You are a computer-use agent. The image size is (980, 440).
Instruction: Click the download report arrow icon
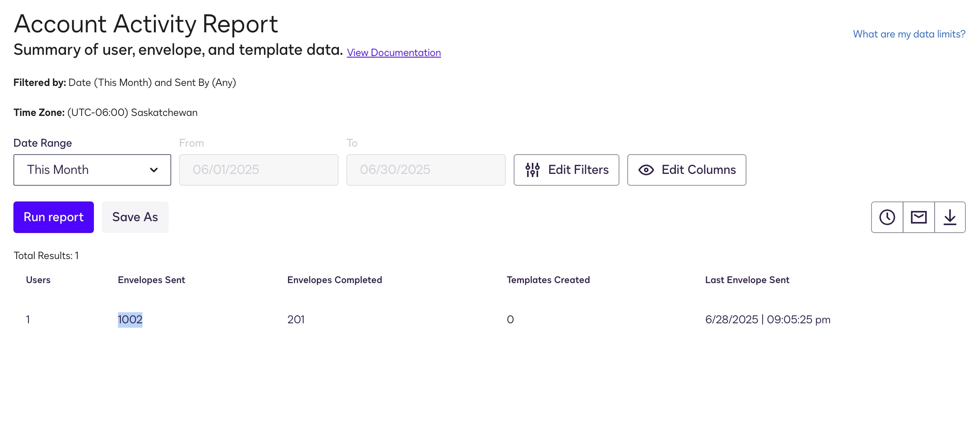tap(950, 217)
